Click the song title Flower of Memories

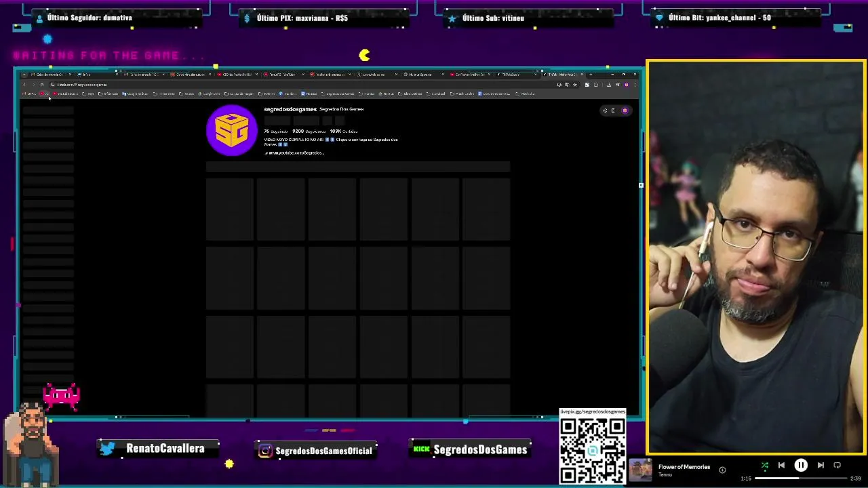tap(684, 466)
